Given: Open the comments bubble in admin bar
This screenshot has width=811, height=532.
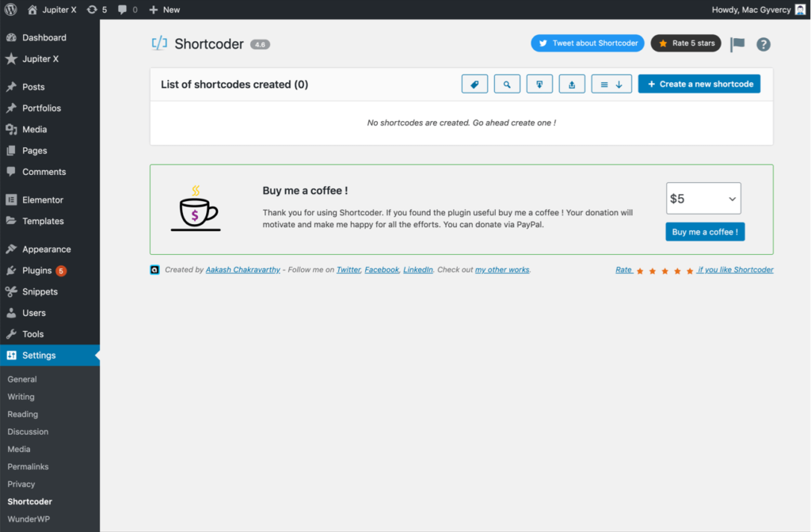Looking at the screenshot, I should [128, 9].
